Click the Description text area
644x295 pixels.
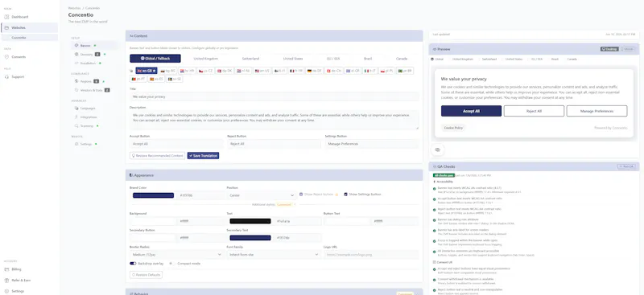(274, 120)
